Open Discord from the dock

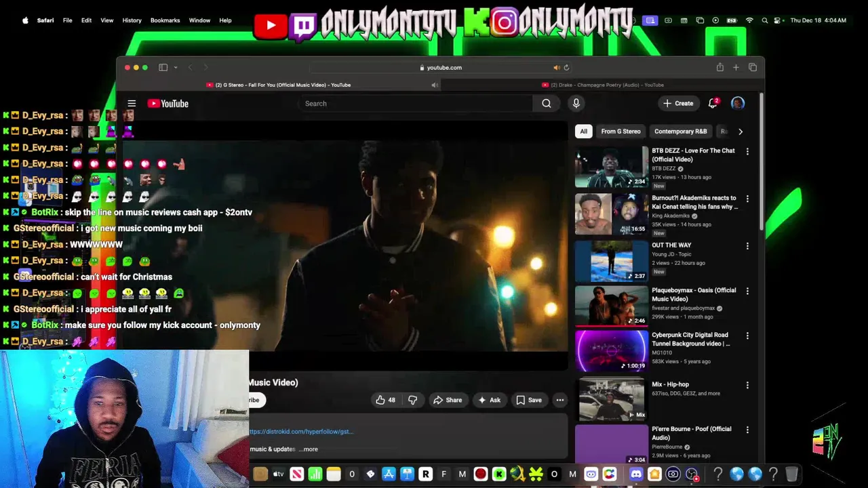(636, 474)
